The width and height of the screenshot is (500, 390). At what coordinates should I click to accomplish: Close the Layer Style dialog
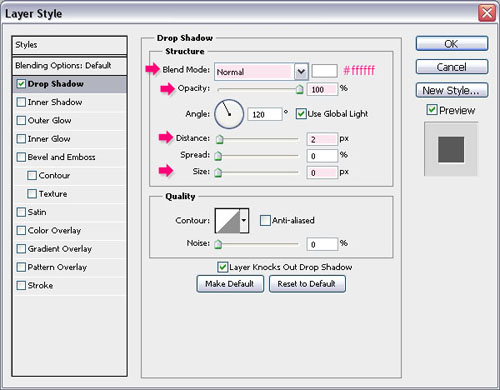pyautogui.click(x=487, y=13)
